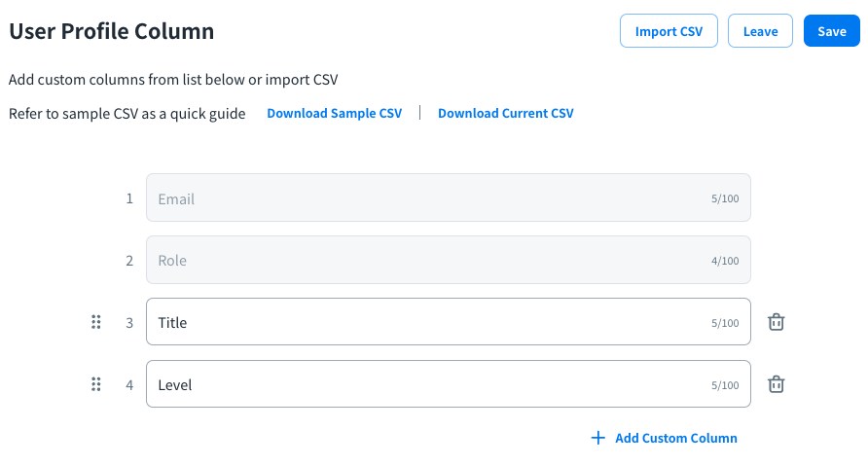Image resolution: width=868 pixels, height=466 pixels.
Task: Click the 4/100 counter in Role field
Action: coord(724,261)
